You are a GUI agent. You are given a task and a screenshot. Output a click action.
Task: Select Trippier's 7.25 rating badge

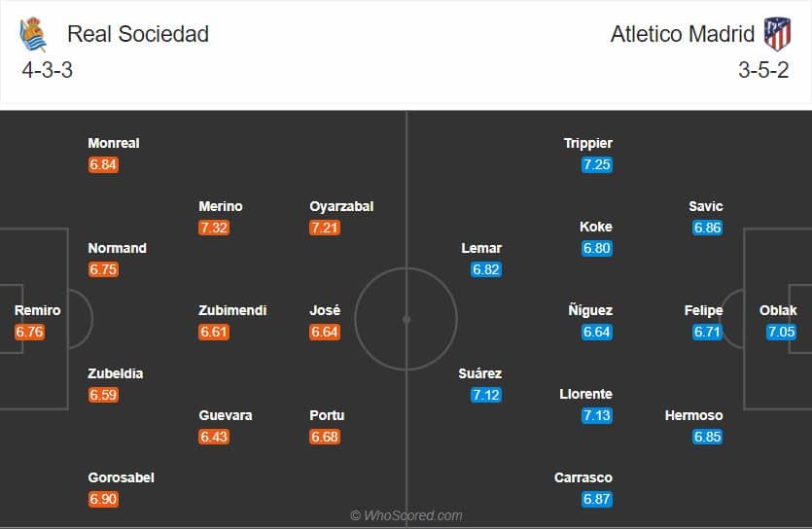tap(596, 164)
